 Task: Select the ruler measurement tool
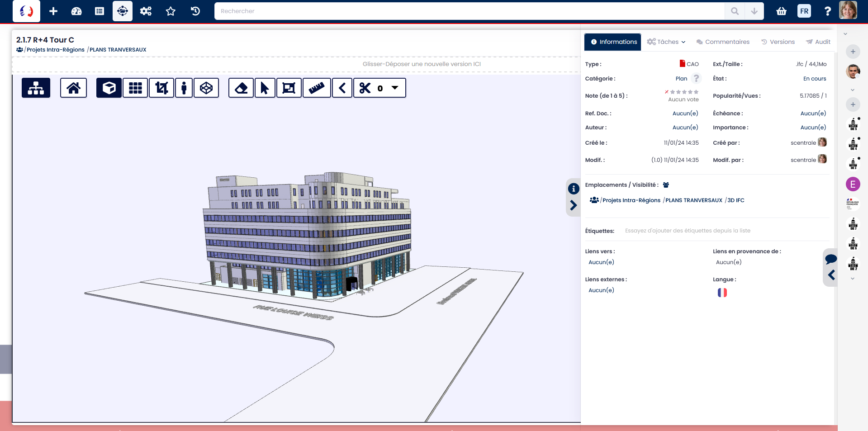[316, 88]
